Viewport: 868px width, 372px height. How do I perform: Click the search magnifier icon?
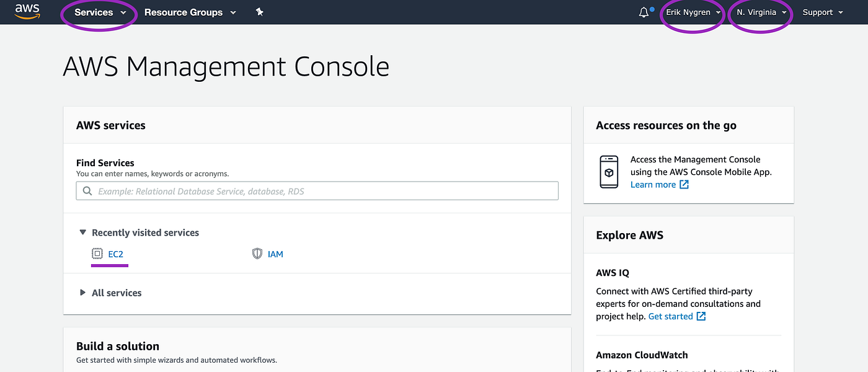tap(87, 191)
